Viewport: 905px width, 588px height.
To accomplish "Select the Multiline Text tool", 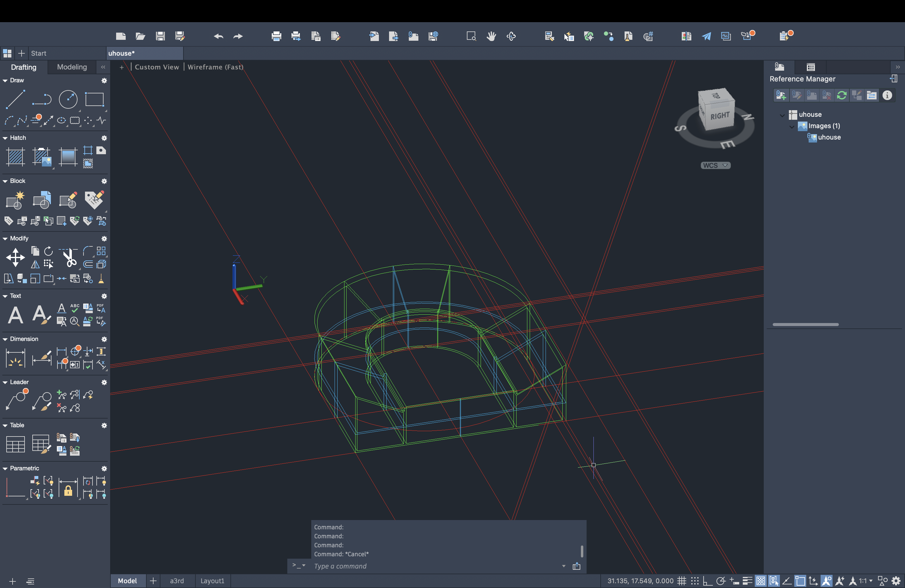I will click(x=15, y=315).
